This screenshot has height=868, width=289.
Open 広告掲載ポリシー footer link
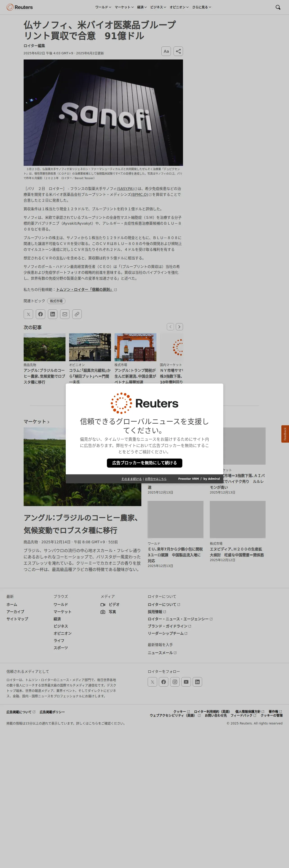52,712
